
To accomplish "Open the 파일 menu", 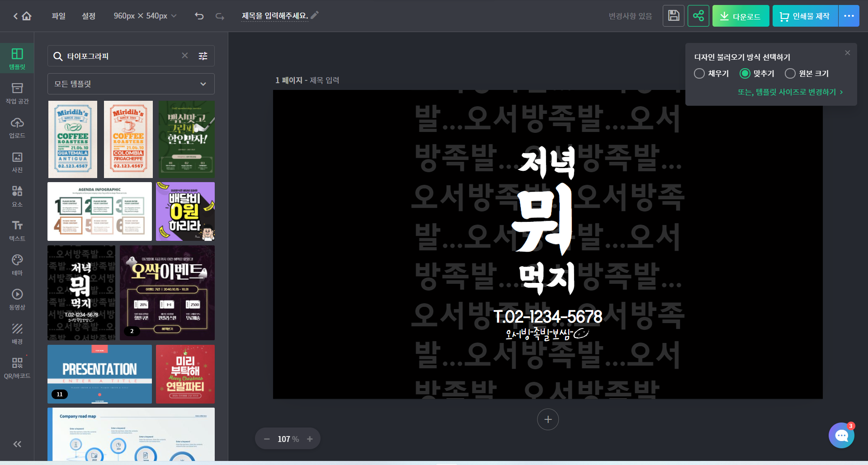I will click(x=58, y=16).
